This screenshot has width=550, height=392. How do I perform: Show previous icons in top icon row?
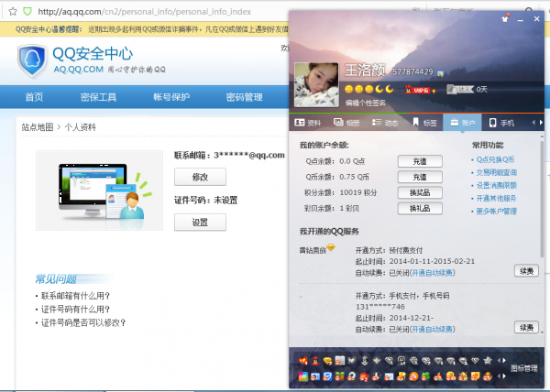[499, 361]
